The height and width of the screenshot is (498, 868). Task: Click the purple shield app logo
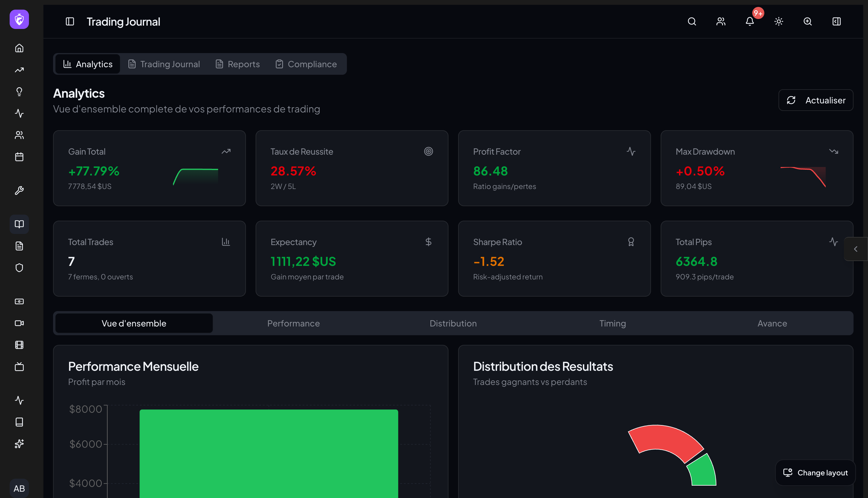19,19
